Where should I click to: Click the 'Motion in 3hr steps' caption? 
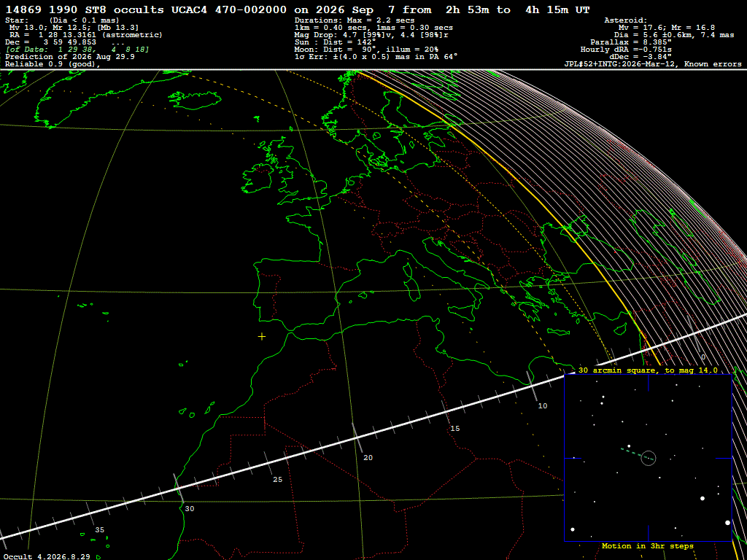(x=648, y=545)
